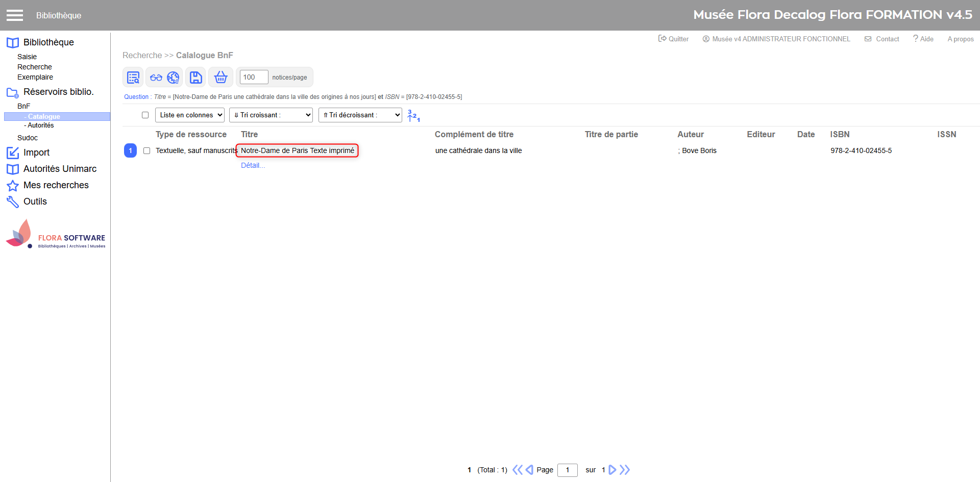Image resolution: width=980 pixels, height=482 pixels.
Task: Click the notices per page field
Action: pyautogui.click(x=254, y=78)
